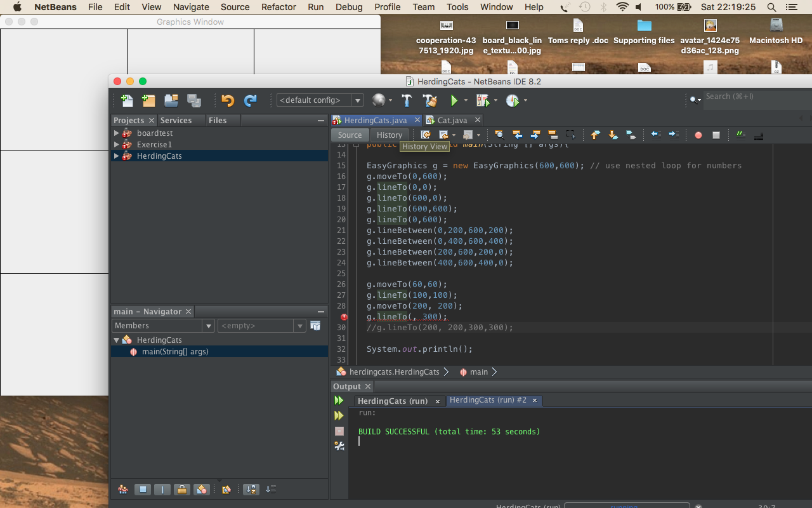Toggle Highlight Search in editor toolbar
Image resolution: width=812 pixels, height=508 pixels.
[x=553, y=135]
